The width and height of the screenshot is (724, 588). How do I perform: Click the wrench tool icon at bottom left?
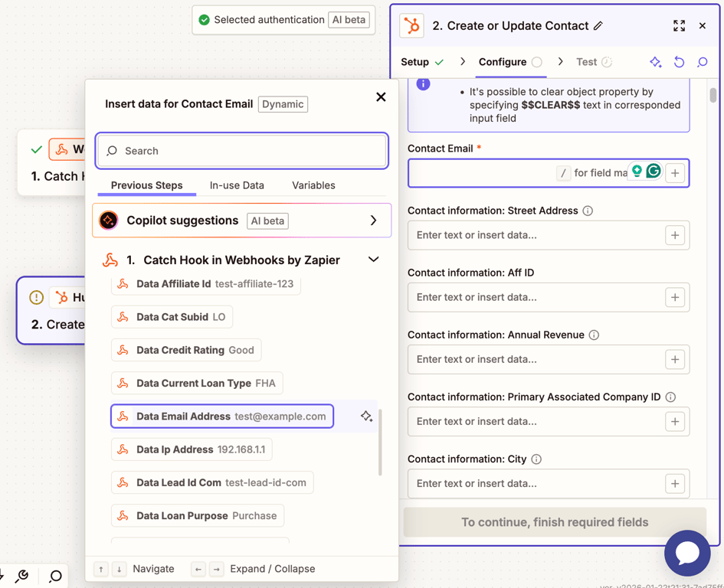click(x=21, y=576)
